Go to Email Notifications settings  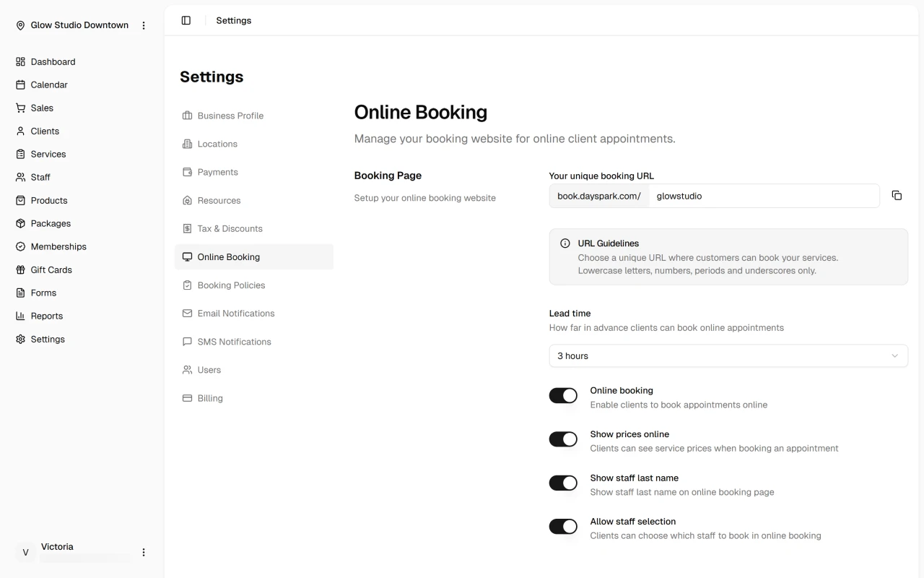254,314
